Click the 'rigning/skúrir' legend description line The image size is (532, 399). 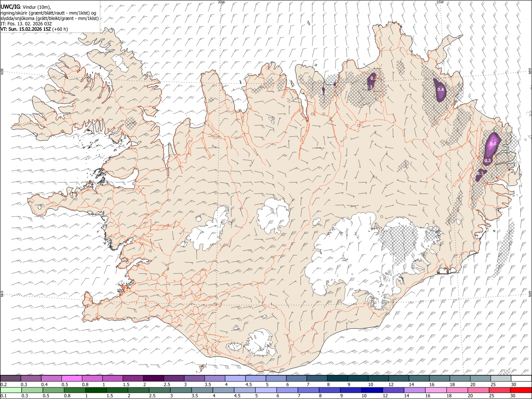pos(48,13)
